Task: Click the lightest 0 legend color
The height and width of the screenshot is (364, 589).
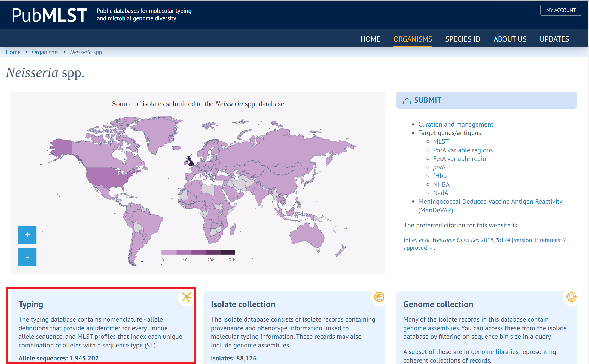Action: pyautogui.click(x=169, y=252)
